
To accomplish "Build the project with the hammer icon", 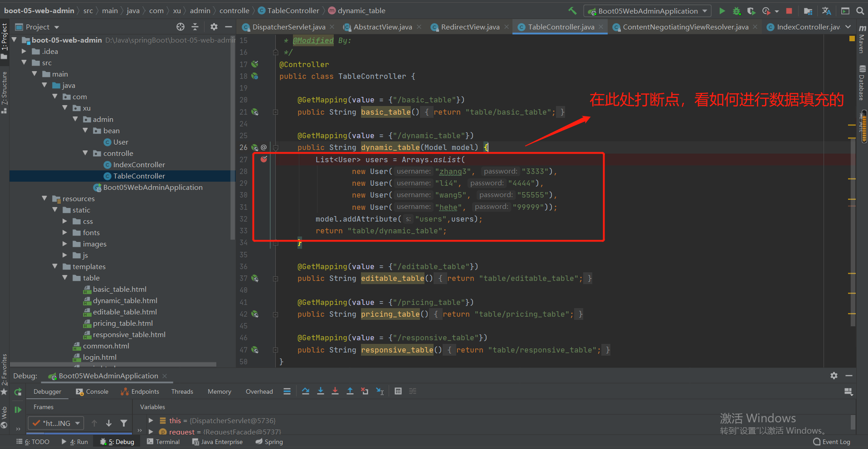I will click(x=573, y=11).
